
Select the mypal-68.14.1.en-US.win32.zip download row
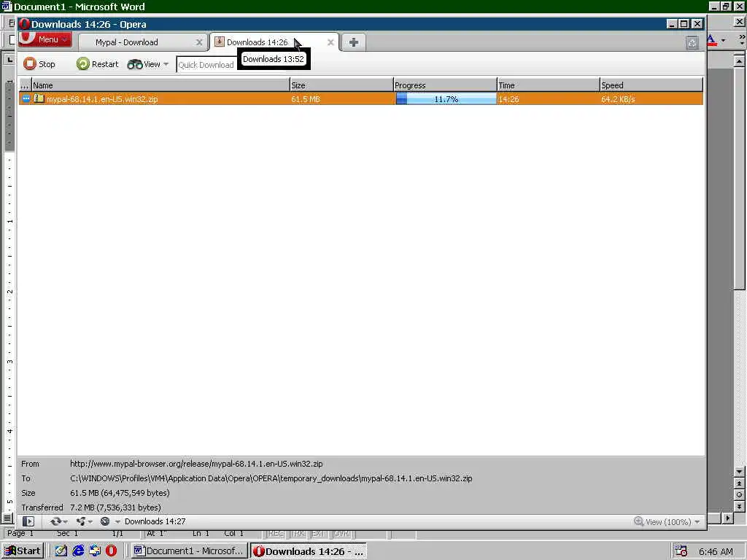[x=361, y=98]
